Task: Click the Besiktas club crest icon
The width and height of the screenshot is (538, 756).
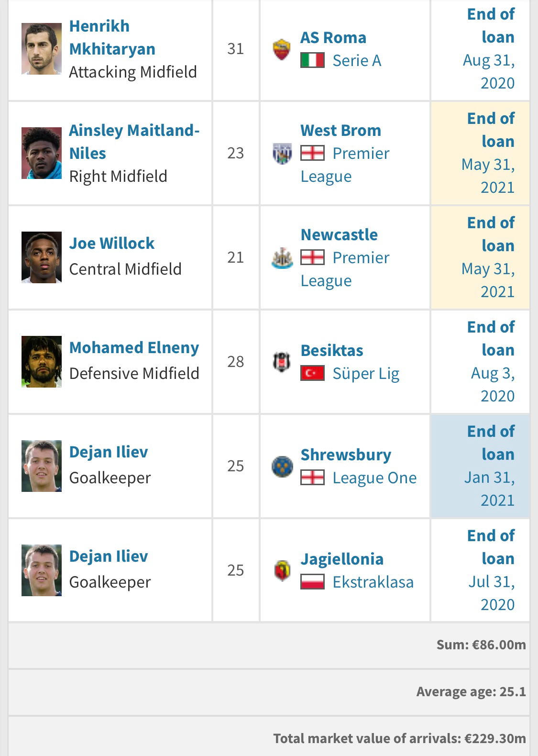Action: [282, 362]
